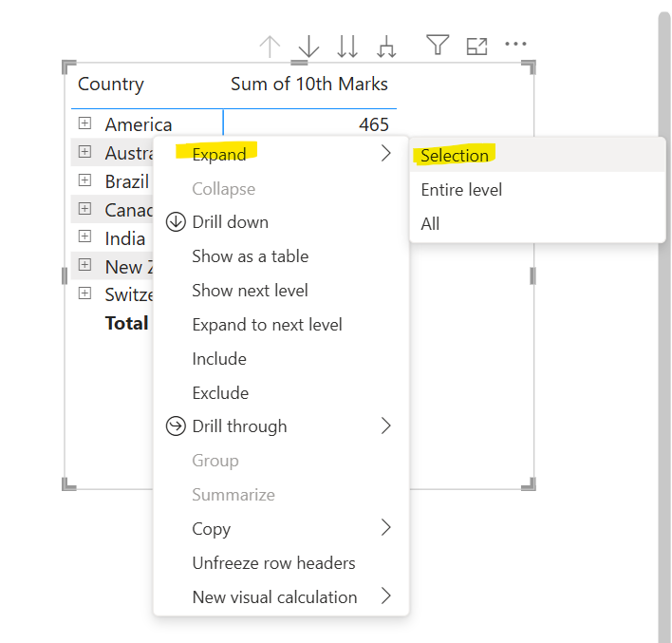Open the More options ellipsis menu

coord(515,44)
